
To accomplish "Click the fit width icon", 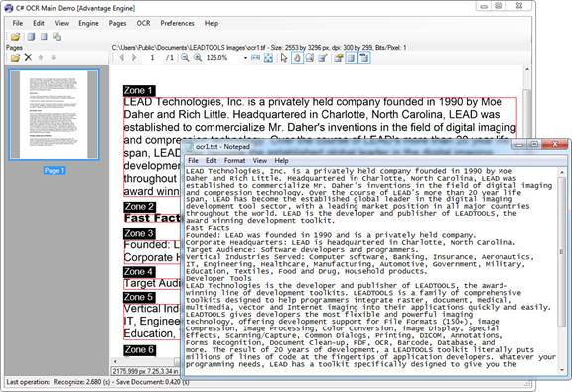I will pos(256,58).
